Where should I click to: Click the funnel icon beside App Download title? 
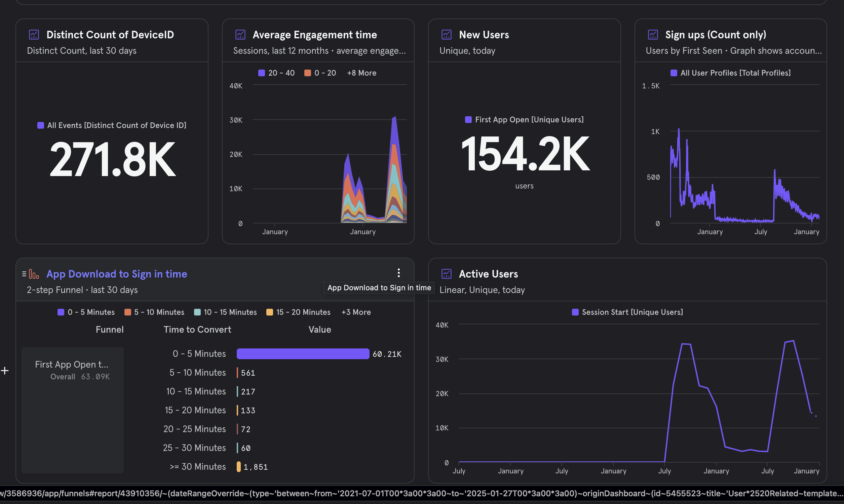(x=34, y=274)
